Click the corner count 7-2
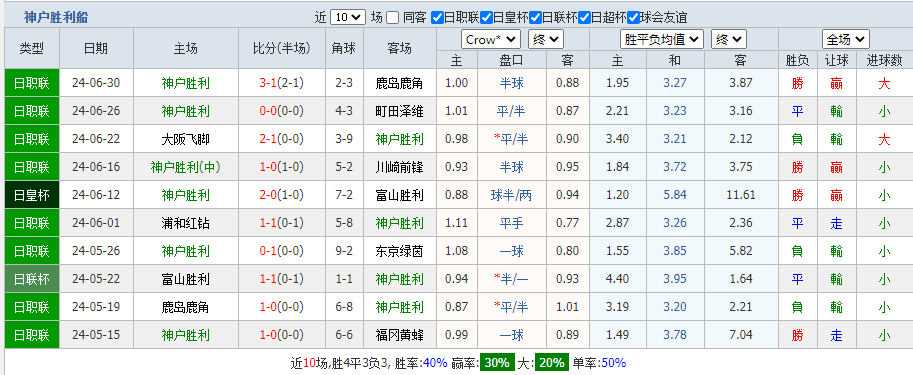The height and width of the screenshot is (375, 913). click(344, 195)
